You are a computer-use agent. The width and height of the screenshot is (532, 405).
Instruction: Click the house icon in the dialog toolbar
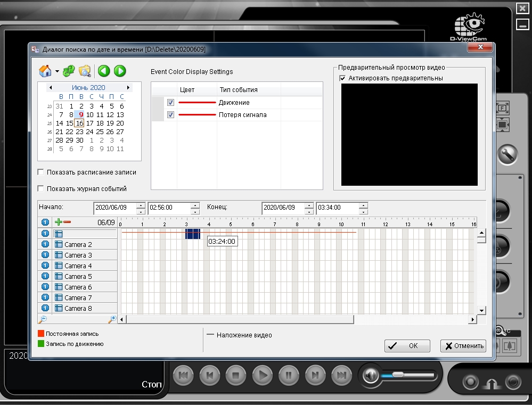[45, 71]
